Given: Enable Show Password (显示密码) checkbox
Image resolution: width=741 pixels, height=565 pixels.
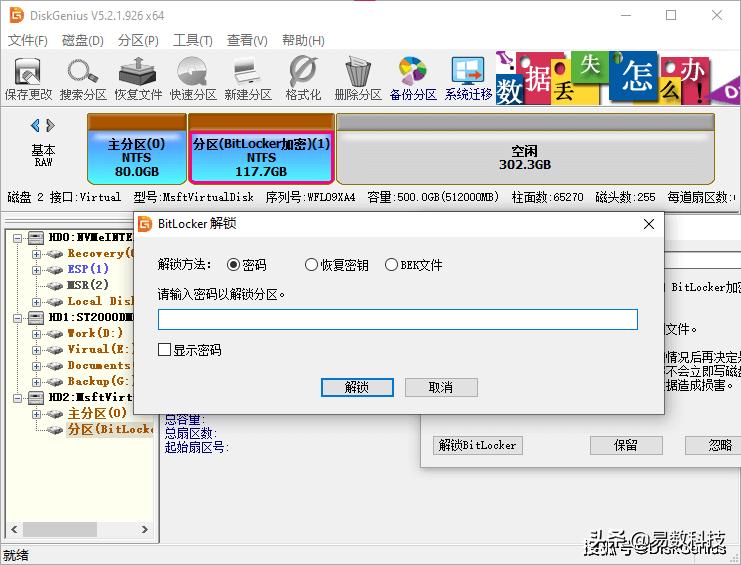Looking at the screenshot, I should 164,350.
